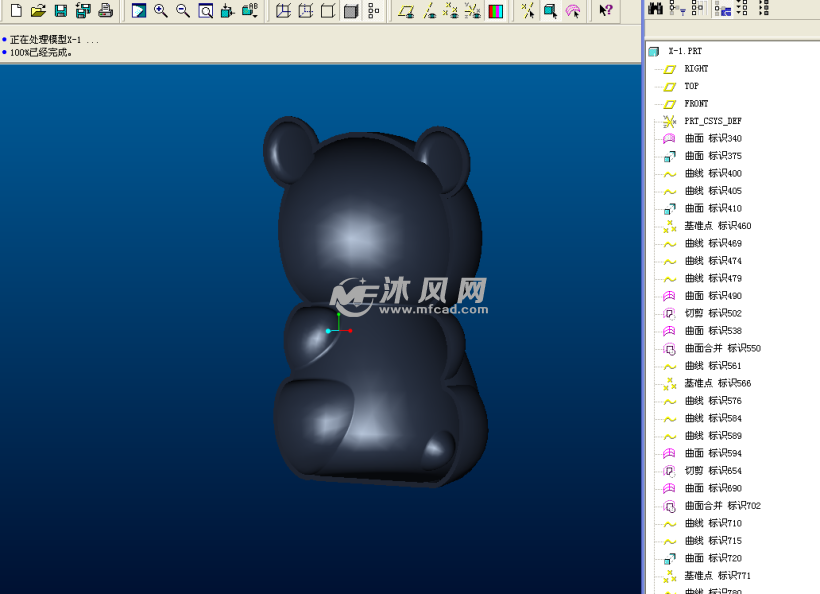The height and width of the screenshot is (594, 820).
Task: Click the multicolor Model Colors icon
Action: (x=495, y=10)
